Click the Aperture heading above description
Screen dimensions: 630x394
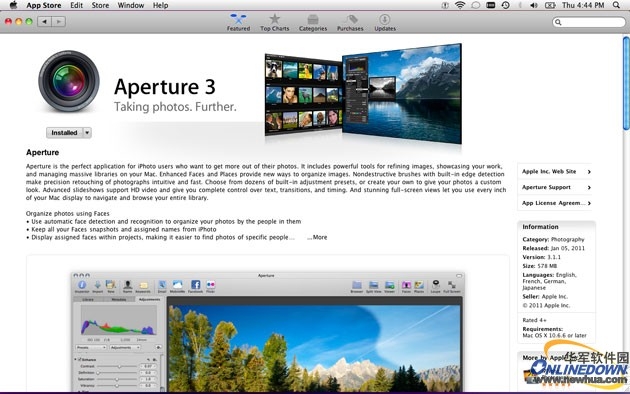[43, 152]
